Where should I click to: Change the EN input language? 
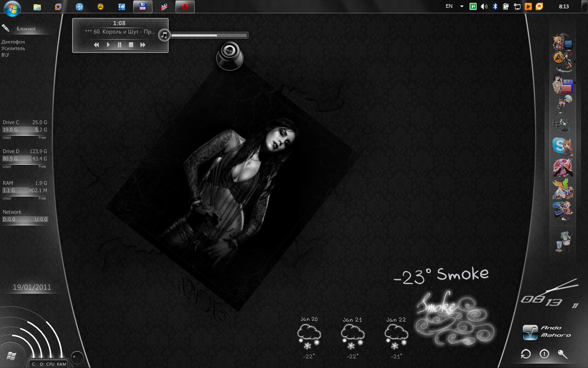click(x=449, y=6)
